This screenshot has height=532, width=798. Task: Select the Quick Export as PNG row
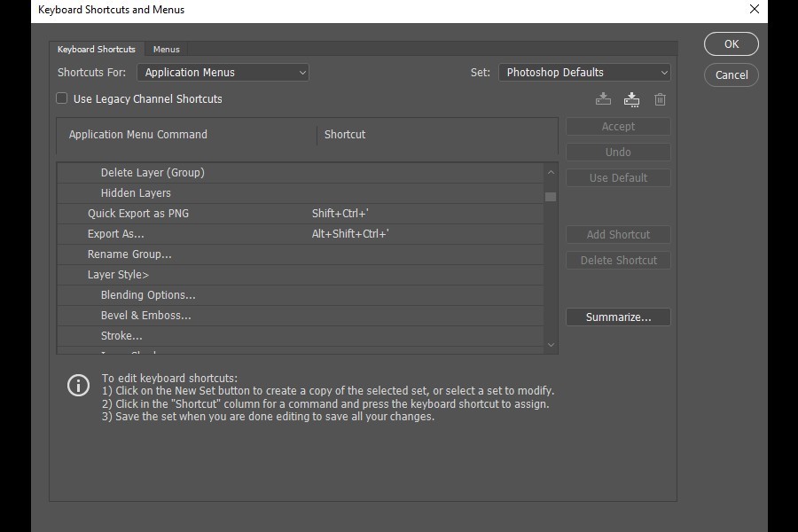[301, 214]
